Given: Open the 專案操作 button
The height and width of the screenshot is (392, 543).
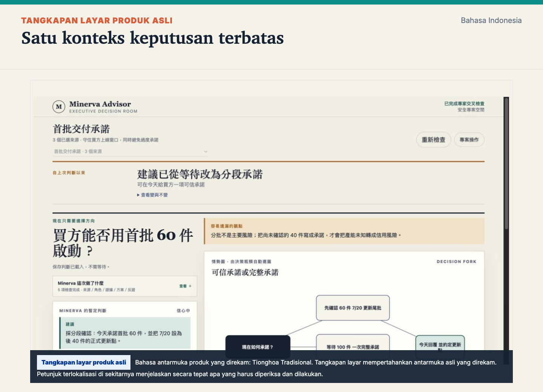Looking at the screenshot, I should tap(469, 140).
